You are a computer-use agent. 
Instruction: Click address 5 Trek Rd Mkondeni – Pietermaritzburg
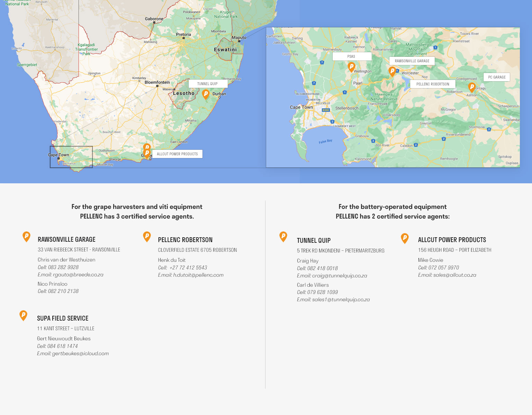[341, 251]
